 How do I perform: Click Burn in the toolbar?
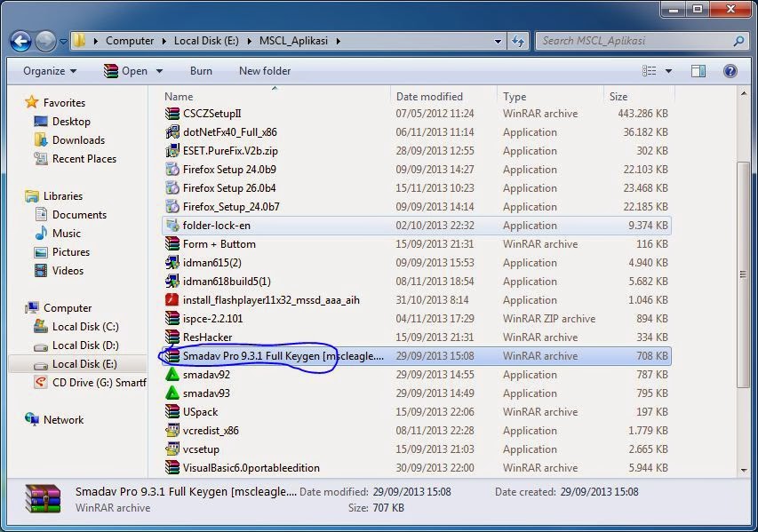pos(201,71)
